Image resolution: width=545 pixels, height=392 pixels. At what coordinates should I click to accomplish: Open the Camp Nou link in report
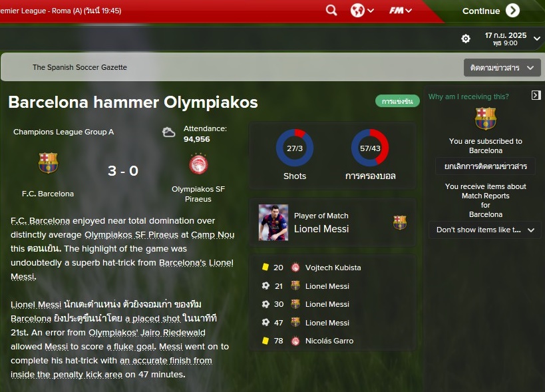click(x=213, y=235)
